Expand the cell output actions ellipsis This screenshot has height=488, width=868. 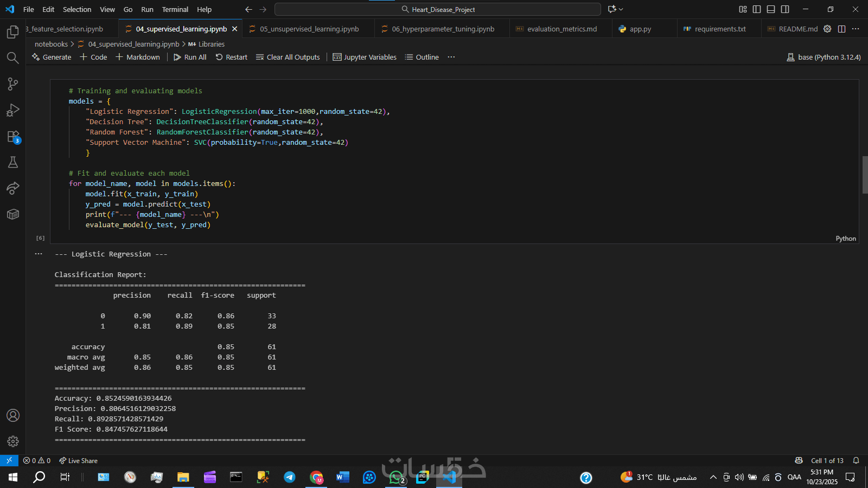click(x=39, y=254)
